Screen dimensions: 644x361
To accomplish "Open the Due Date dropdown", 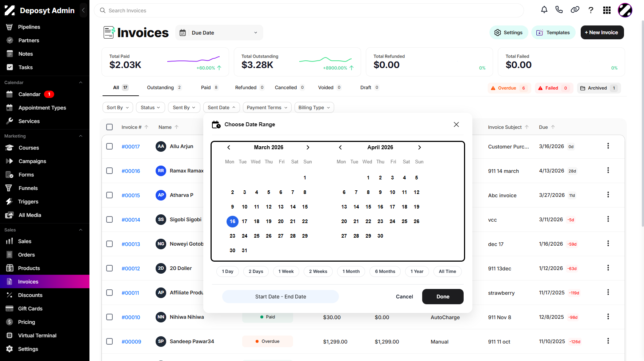I will click(219, 33).
